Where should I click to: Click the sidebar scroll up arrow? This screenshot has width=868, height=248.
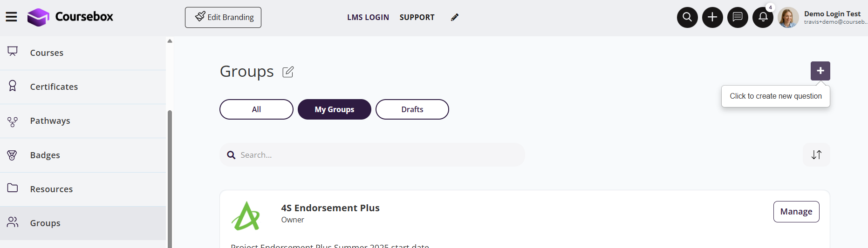(x=170, y=41)
